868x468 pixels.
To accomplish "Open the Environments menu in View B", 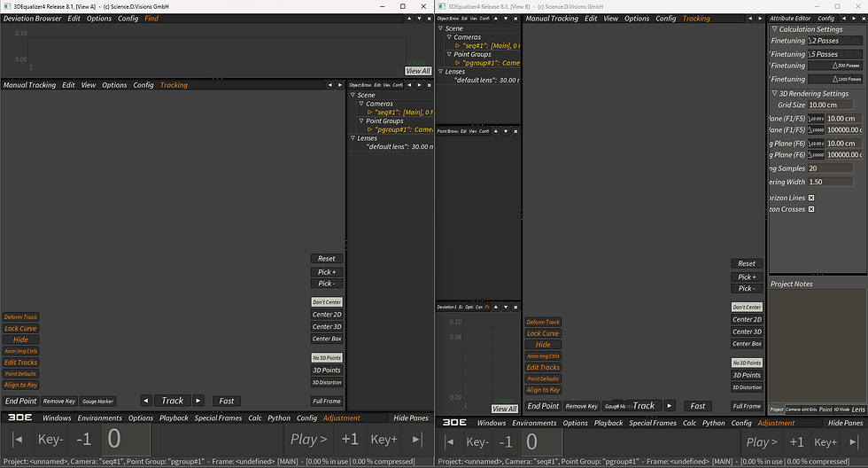I will click(x=534, y=423).
